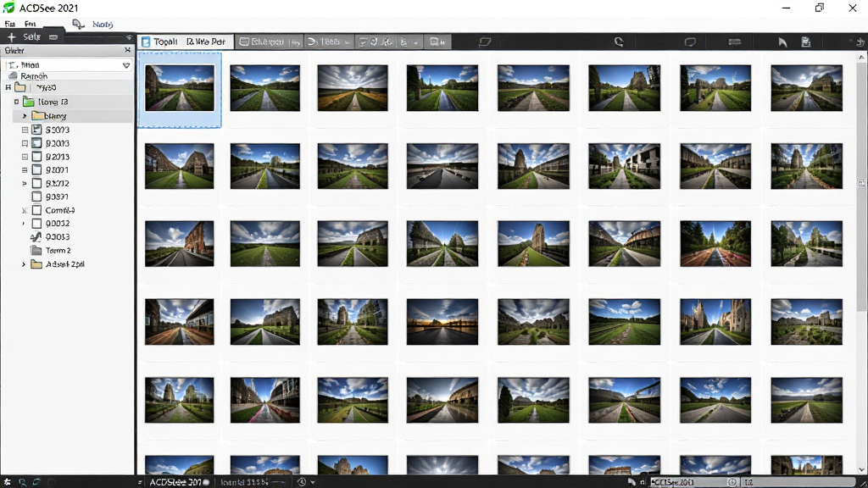The width and height of the screenshot is (868, 488).
Task: Click the plus add icon in the left panel header
Action: (x=11, y=37)
